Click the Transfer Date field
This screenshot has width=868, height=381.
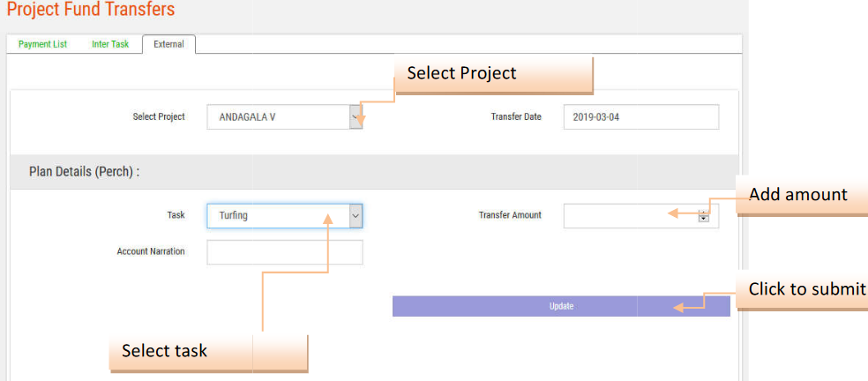(x=640, y=117)
